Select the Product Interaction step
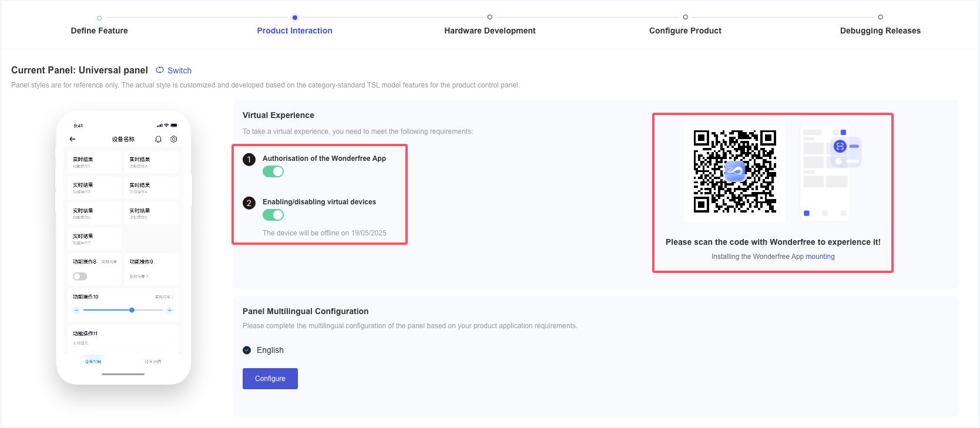This screenshot has width=980, height=428. coord(294,31)
